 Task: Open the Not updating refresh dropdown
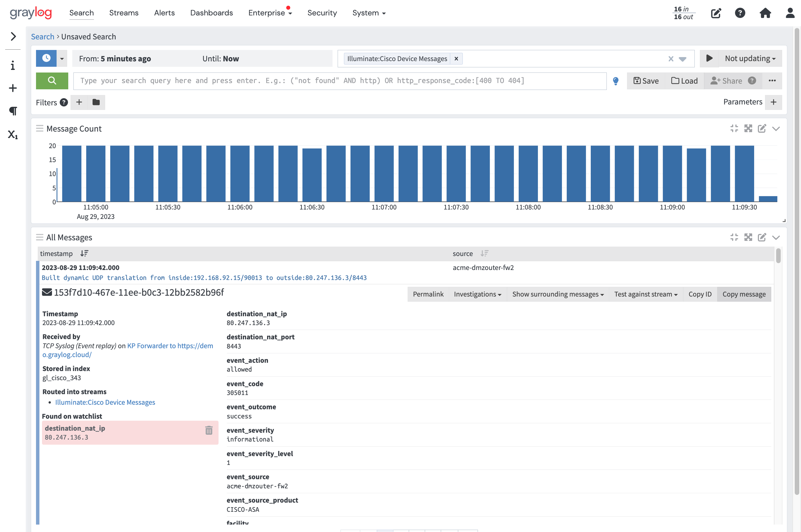coord(750,58)
